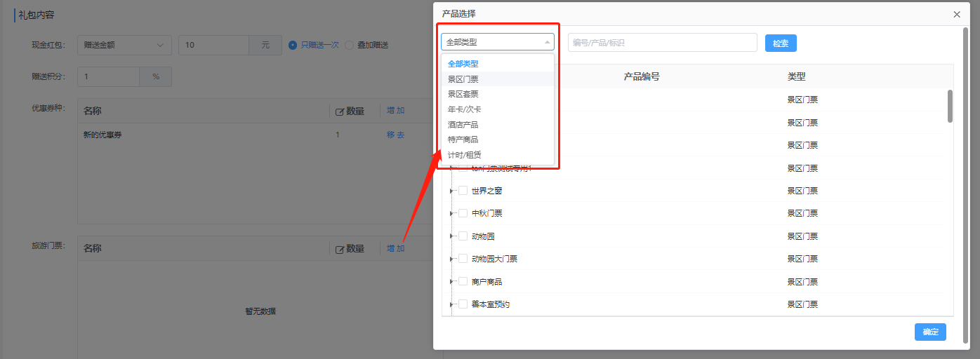
Task: Pick the 年卡/次卡 option
Action: coord(465,109)
